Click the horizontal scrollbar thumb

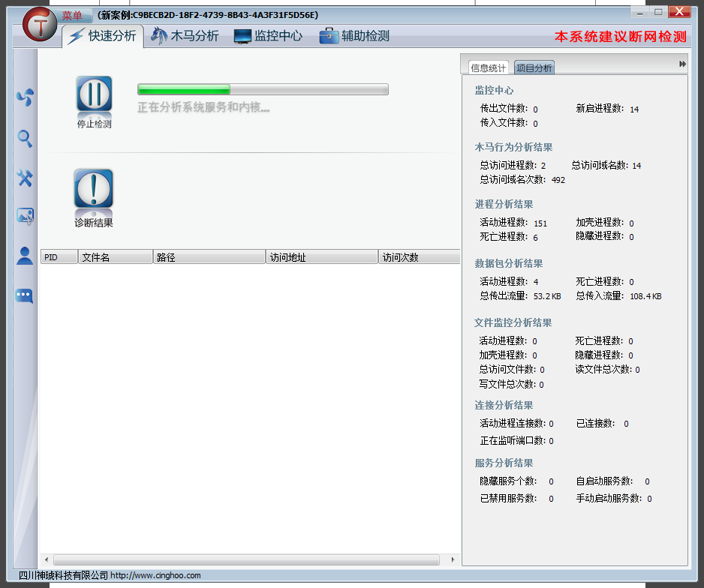click(246, 559)
